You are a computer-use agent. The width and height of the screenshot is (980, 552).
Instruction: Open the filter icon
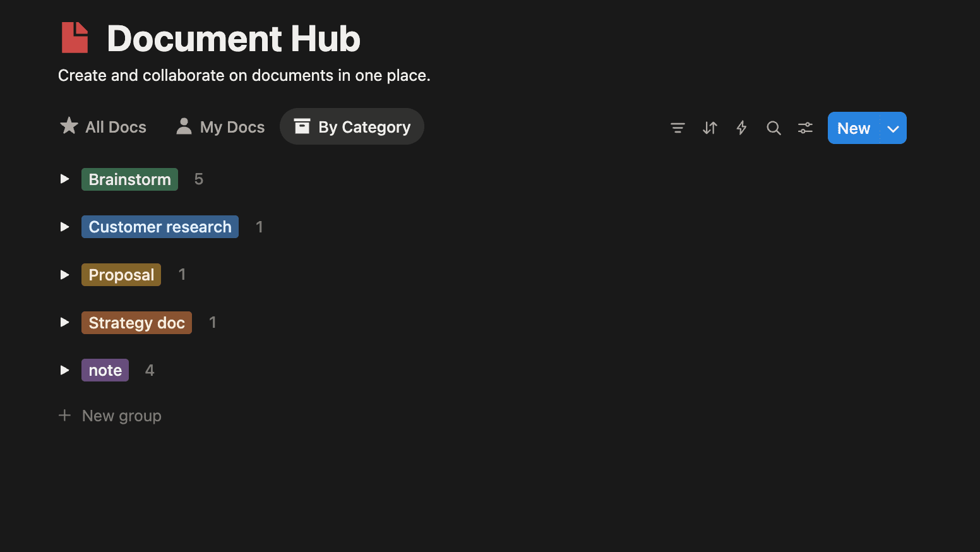coord(677,128)
